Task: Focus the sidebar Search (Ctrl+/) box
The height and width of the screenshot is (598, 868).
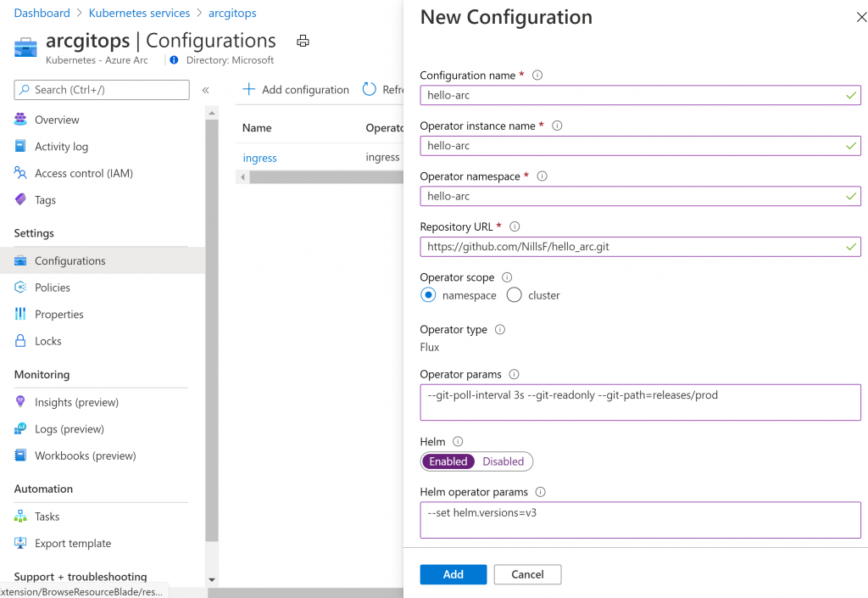Action: coord(102,90)
